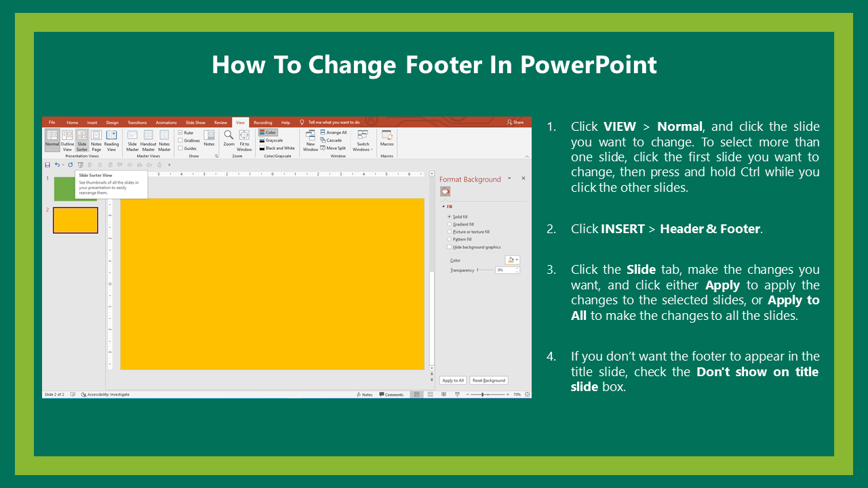Click the Undo arrow icon
Image resolution: width=868 pixels, height=488 pixels.
(57, 165)
